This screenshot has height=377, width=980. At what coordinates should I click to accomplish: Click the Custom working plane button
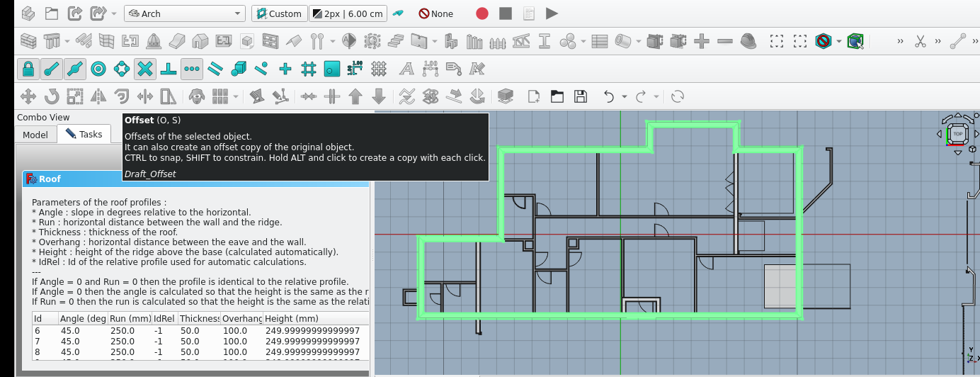tap(279, 13)
